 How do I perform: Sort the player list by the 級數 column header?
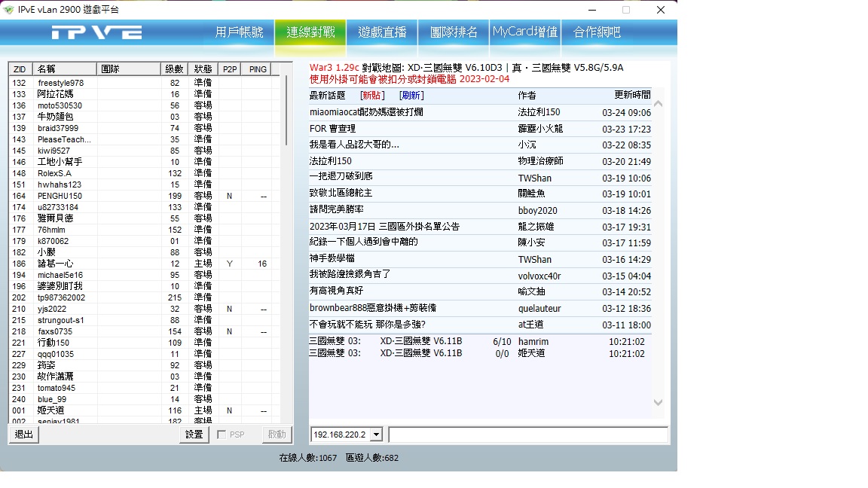[173, 69]
